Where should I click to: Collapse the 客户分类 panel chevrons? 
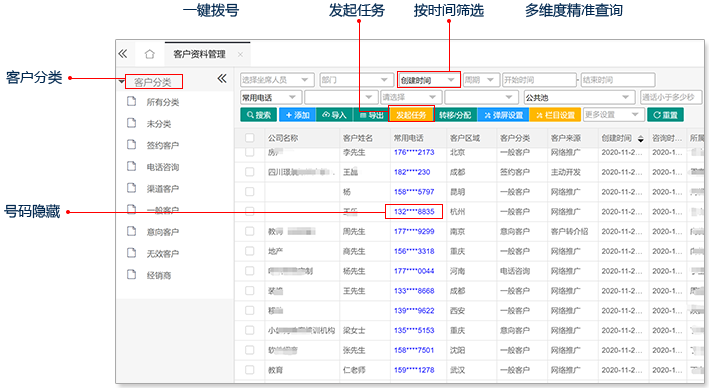(x=222, y=79)
